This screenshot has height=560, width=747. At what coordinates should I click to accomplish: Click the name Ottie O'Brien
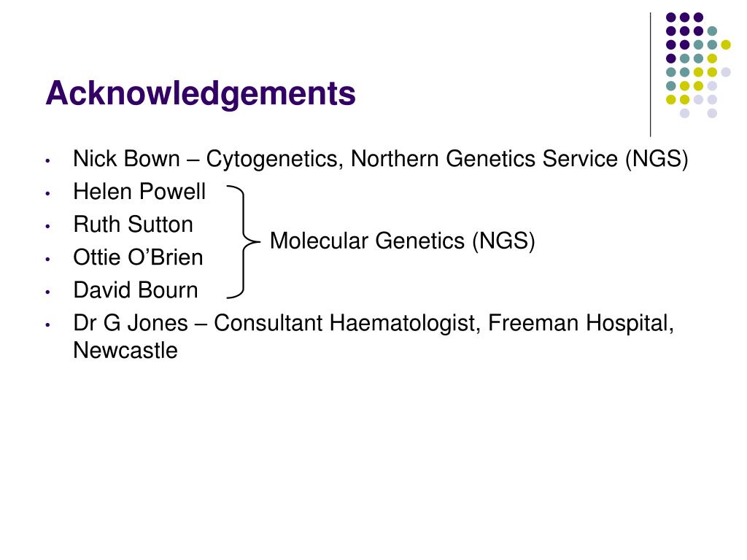(138, 257)
